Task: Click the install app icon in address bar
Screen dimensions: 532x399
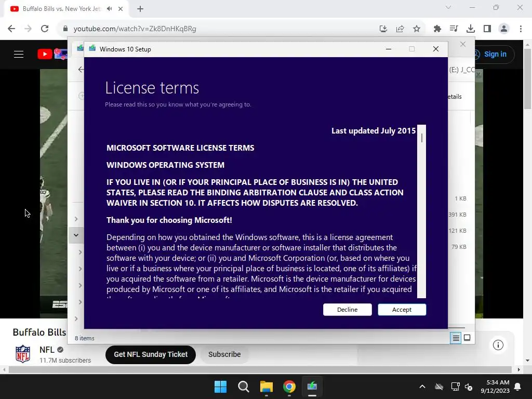Action: (383, 29)
